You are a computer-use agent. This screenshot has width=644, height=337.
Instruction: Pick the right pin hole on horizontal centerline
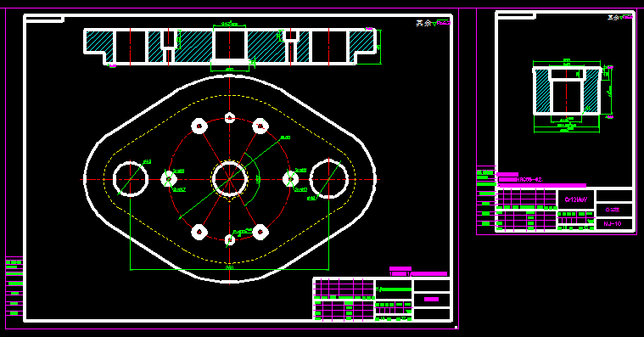(x=290, y=179)
